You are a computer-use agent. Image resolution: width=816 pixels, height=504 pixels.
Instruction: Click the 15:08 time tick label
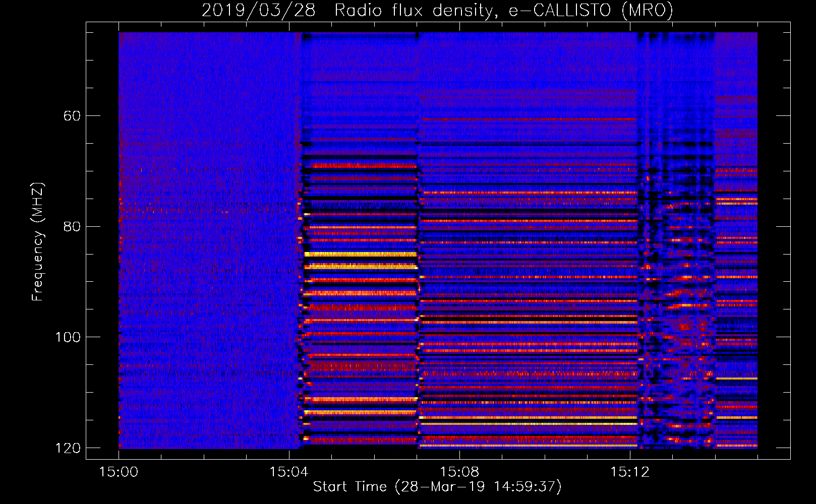point(459,472)
